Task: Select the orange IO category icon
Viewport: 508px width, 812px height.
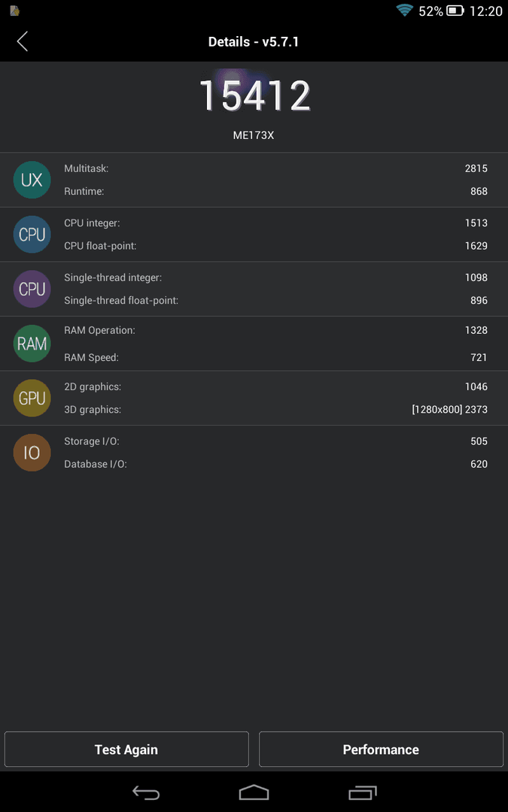Action: click(x=32, y=453)
